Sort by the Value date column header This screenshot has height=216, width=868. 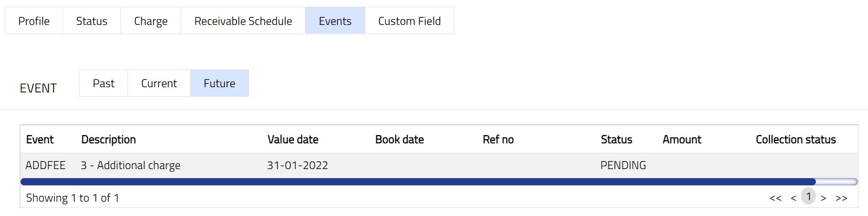[x=293, y=139]
